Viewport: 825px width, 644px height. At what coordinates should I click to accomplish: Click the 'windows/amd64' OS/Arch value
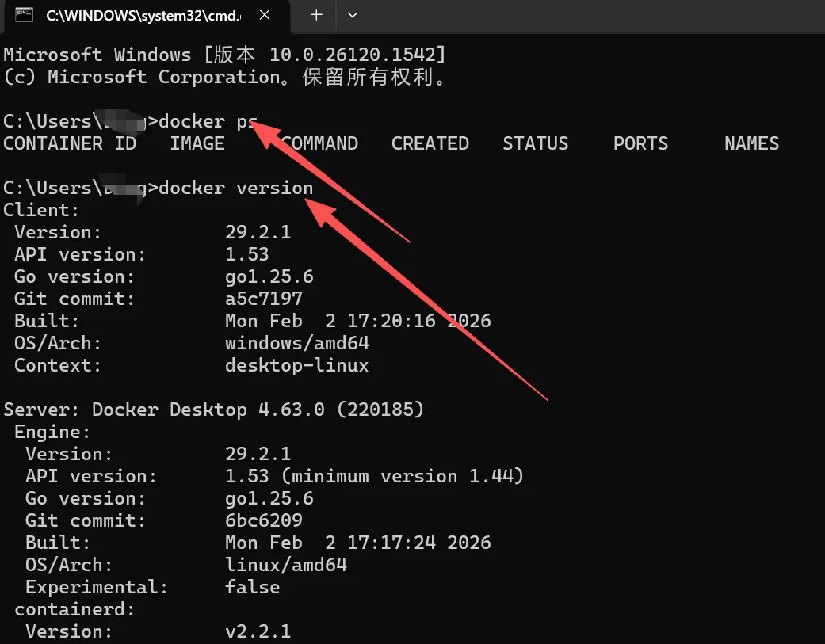(296, 344)
